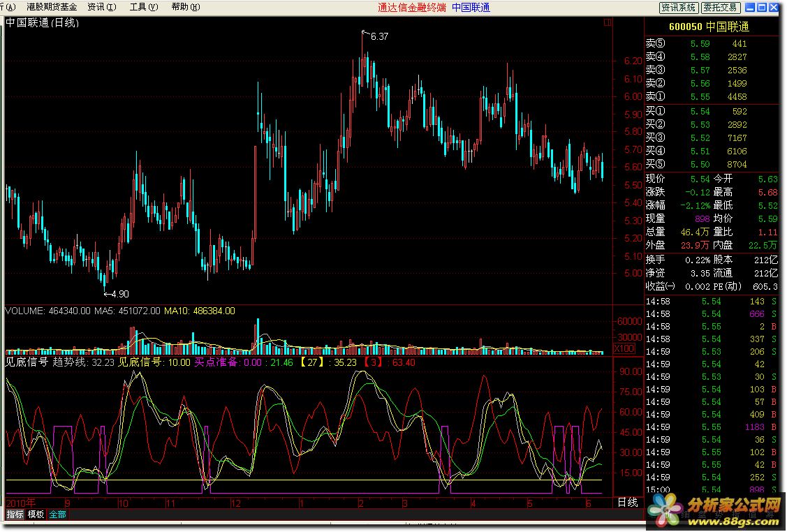Click the 买点准备: 0.00 indicator label

tap(228, 362)
